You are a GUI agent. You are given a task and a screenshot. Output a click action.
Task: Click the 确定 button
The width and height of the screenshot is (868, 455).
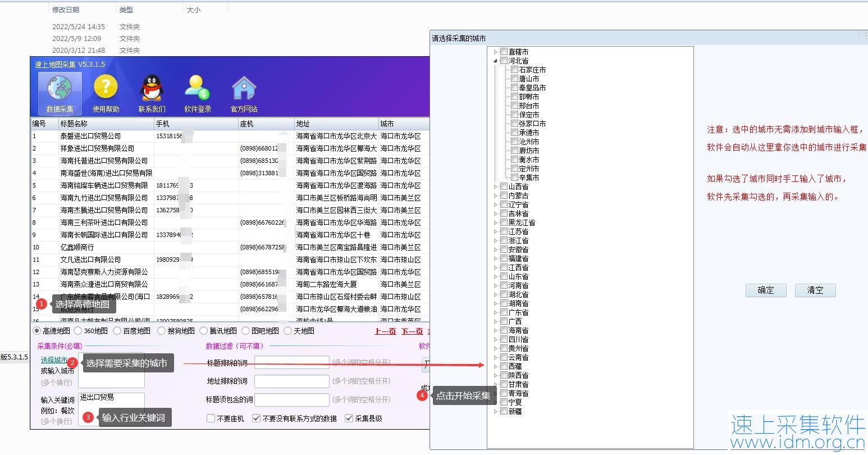[766, 290]
